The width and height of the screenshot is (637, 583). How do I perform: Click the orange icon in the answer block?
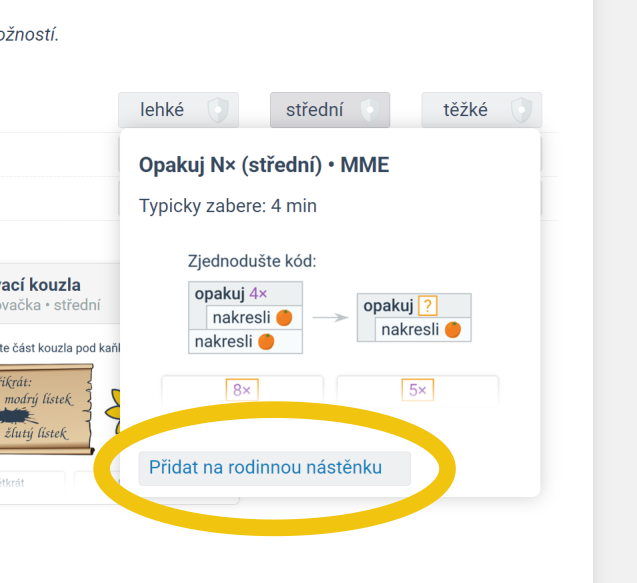click(453, 330)
